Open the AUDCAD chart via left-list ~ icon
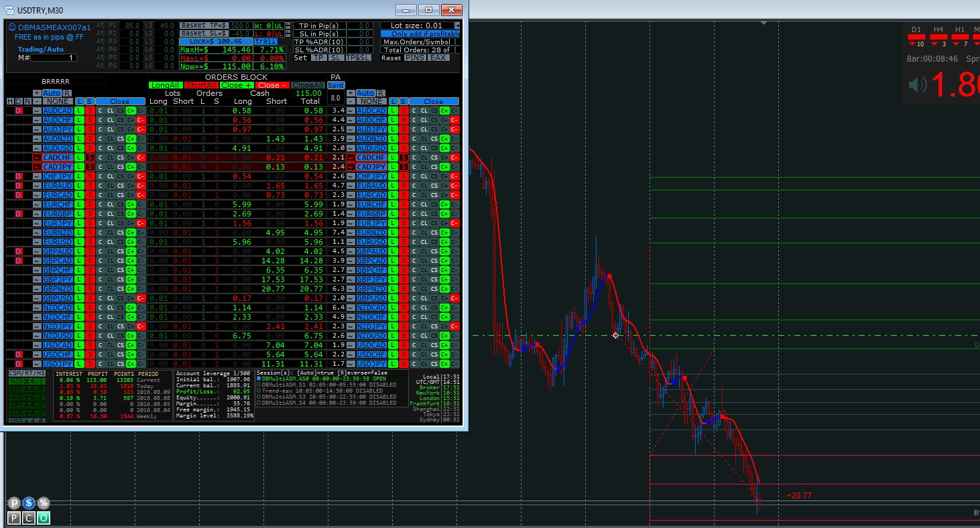The image size is (980, 528). point(37,111)
